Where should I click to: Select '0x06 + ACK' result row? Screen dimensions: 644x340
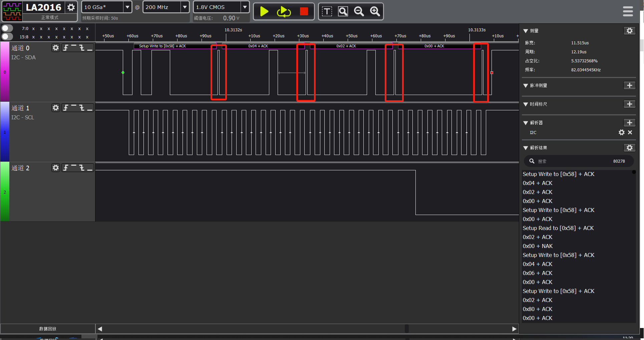pyautogui.click(x=538, y=273)
